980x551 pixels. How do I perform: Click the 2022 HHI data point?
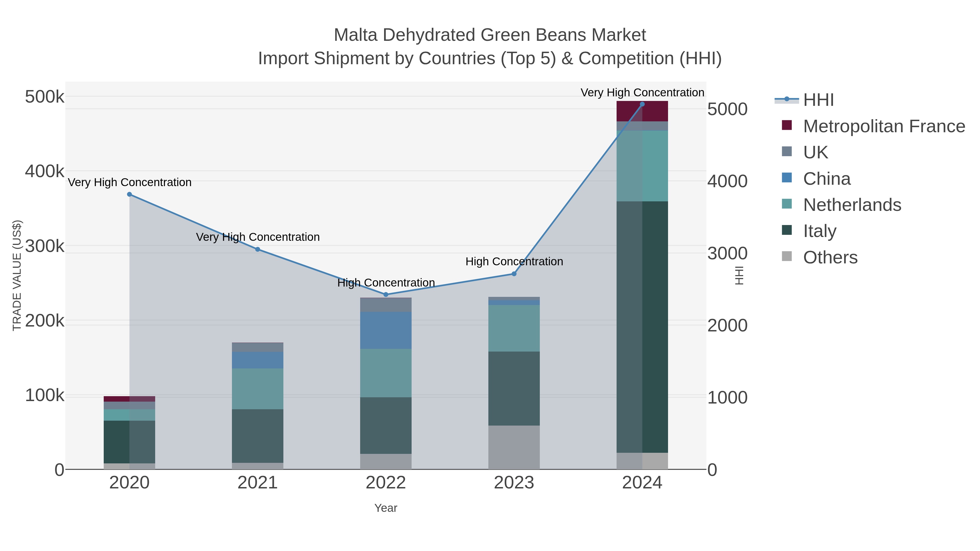point(386,295)
